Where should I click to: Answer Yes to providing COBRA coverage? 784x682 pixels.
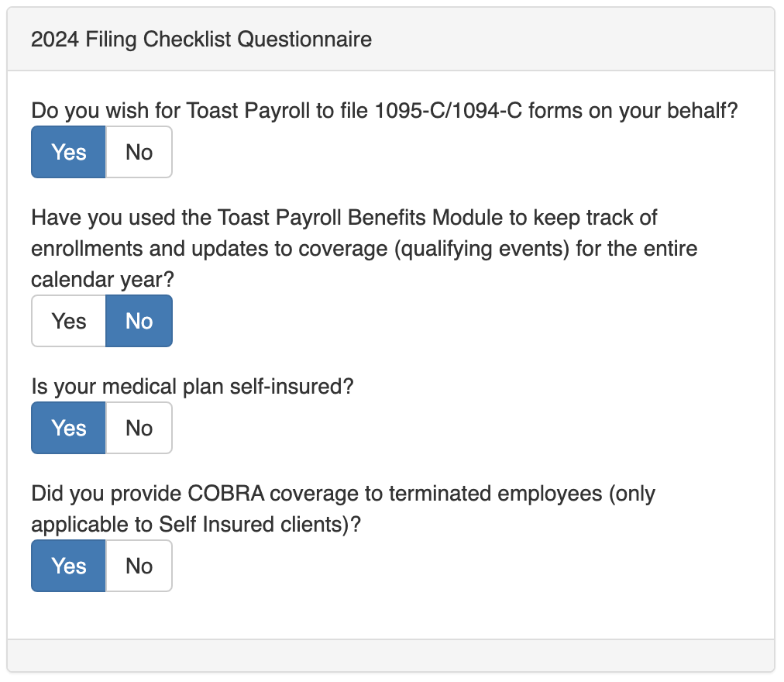(68, 566)
